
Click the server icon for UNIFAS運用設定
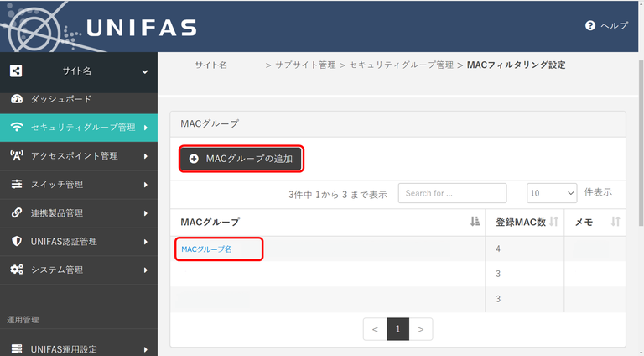(x=17, y=349)
